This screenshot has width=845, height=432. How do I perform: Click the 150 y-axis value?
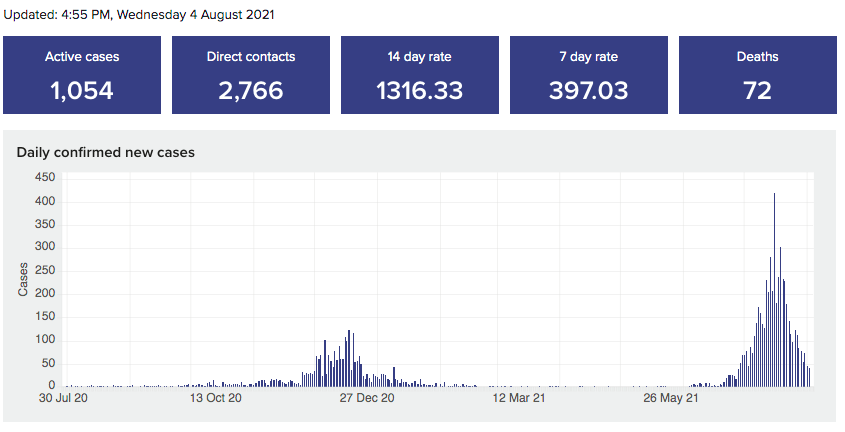[x=45, y=316]
